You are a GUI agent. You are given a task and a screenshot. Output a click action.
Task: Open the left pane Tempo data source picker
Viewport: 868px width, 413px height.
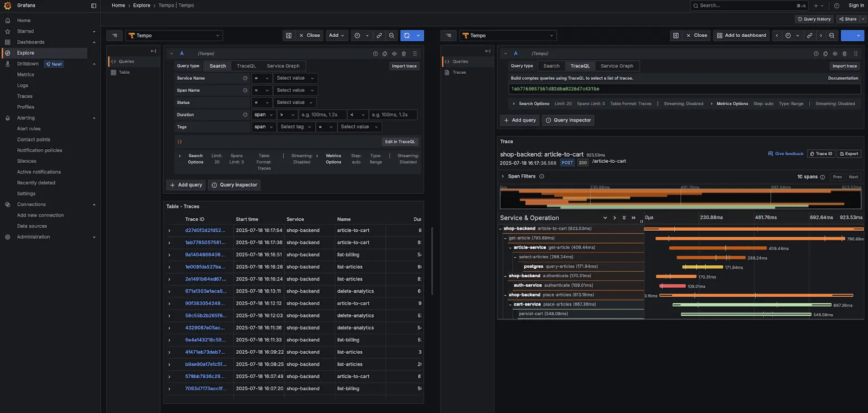pyautogui.click(x=174, y=36)
